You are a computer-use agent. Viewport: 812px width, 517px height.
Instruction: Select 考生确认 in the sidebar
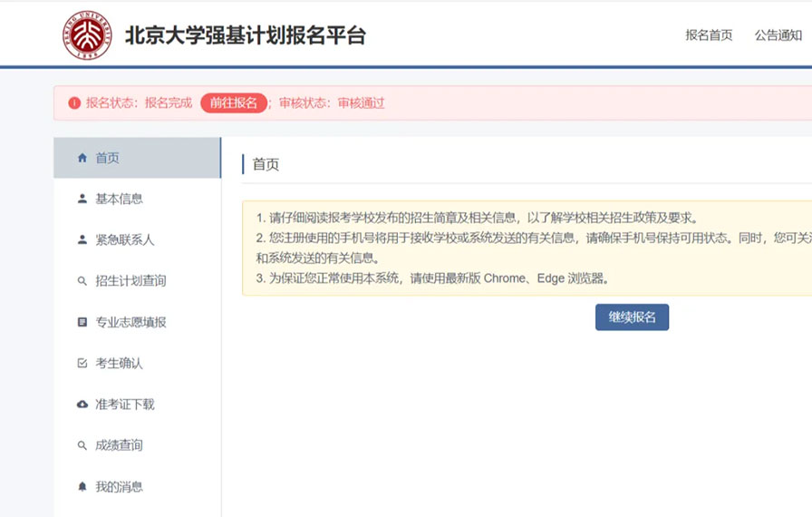click(x=137, y=363)
